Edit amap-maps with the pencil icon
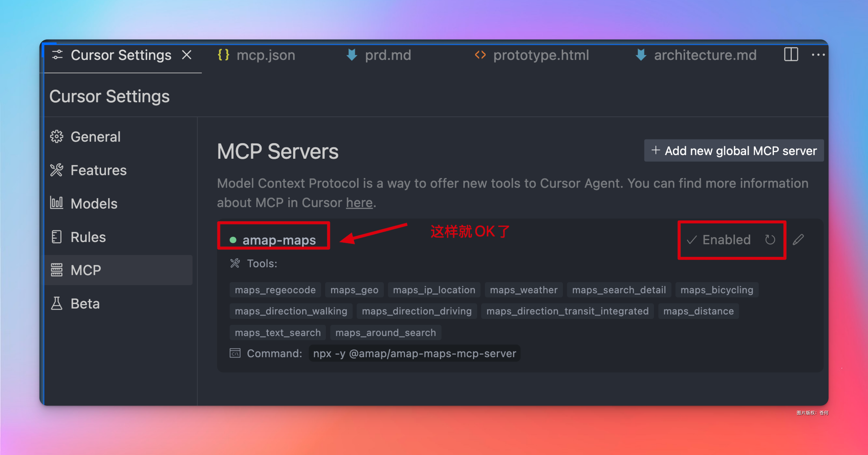 tap(798, 240)
